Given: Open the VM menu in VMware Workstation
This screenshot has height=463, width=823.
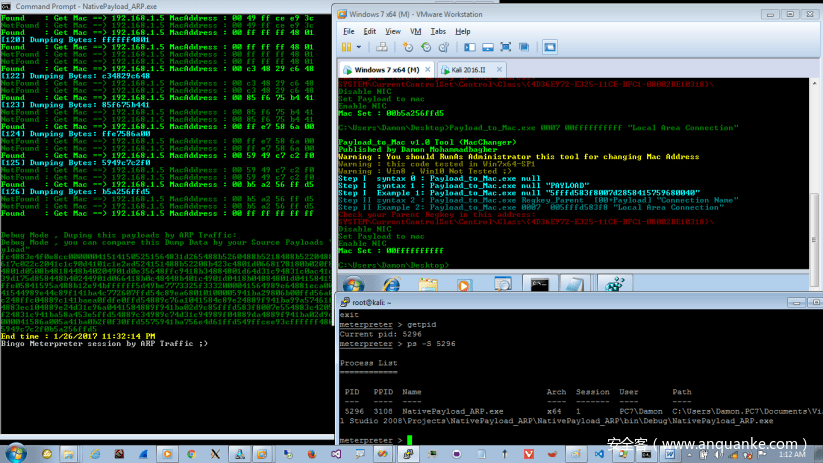Looking at the screenshot, I should pyautogui.click(x=416, y=31).
